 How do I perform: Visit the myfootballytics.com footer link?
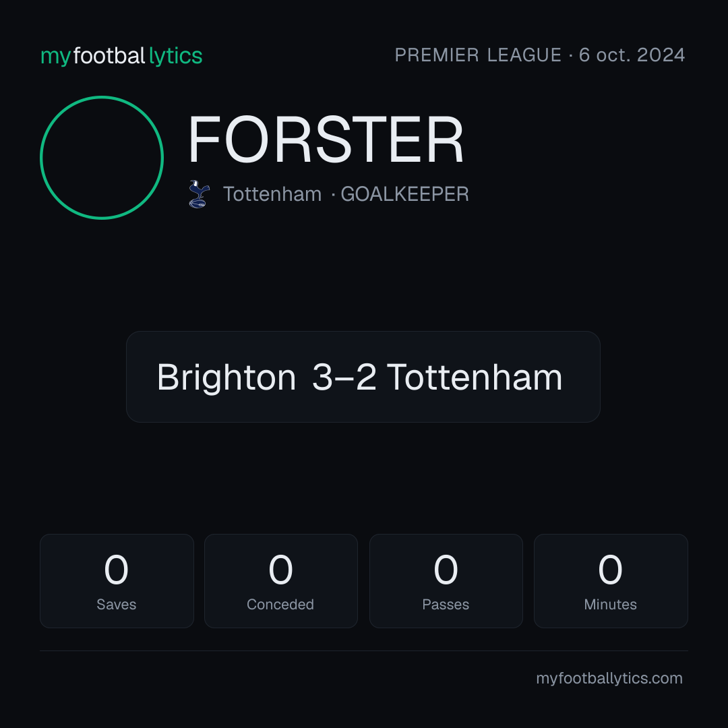pos(609,678)
